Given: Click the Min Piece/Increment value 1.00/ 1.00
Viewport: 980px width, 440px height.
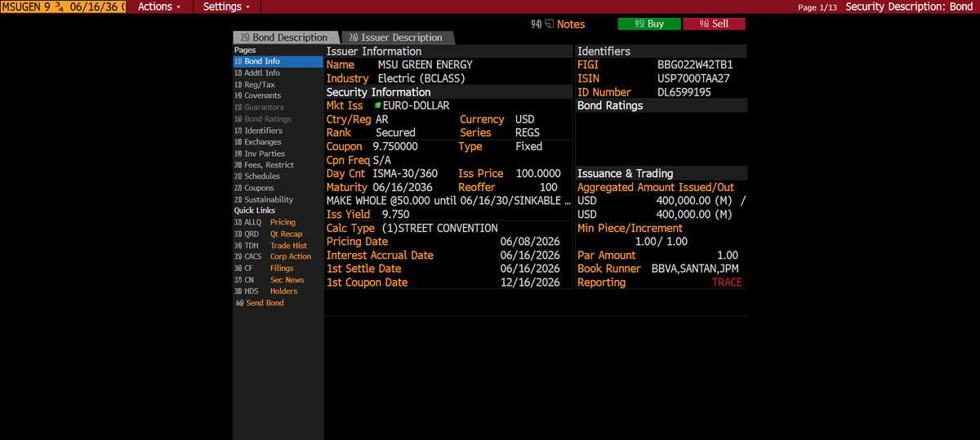Looking at the screenshot, I should (x=661, y=242).
